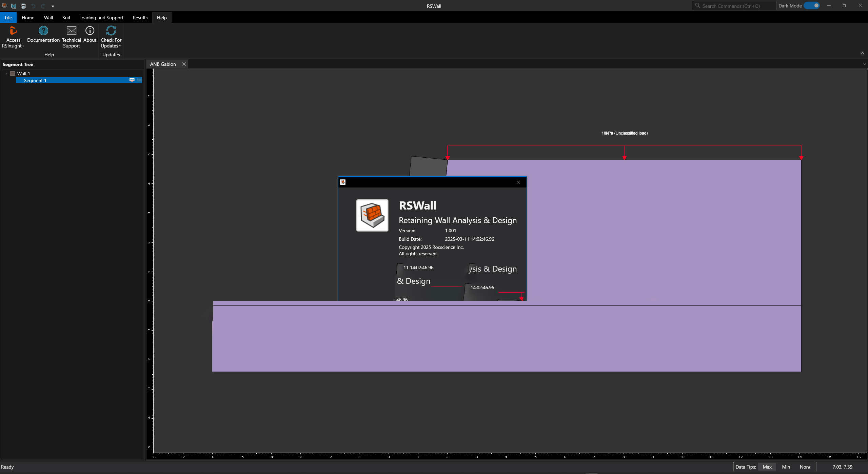The height and width of the screenshot is (474, 868).
Task: Set Data Tips to None
Action: (805, 467)
